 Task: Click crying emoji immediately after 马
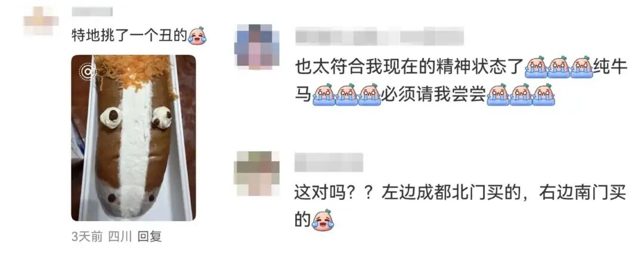(x=324, y=94)
